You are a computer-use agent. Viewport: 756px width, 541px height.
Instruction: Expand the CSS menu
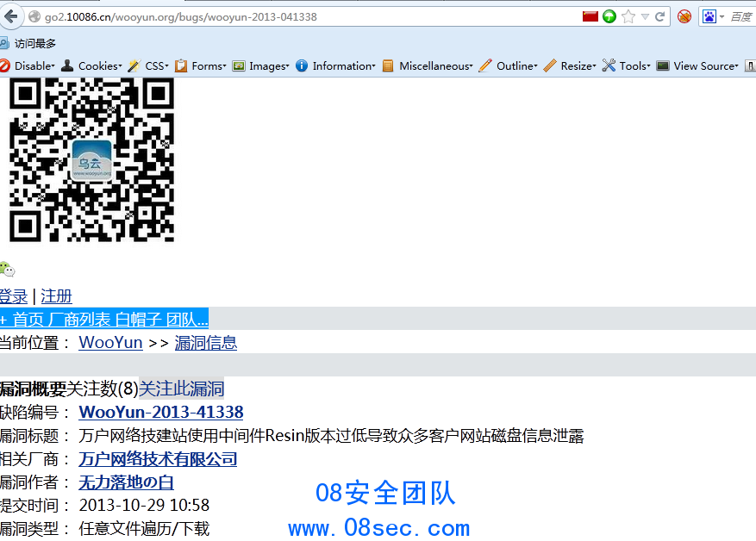[x=148, y=65]
